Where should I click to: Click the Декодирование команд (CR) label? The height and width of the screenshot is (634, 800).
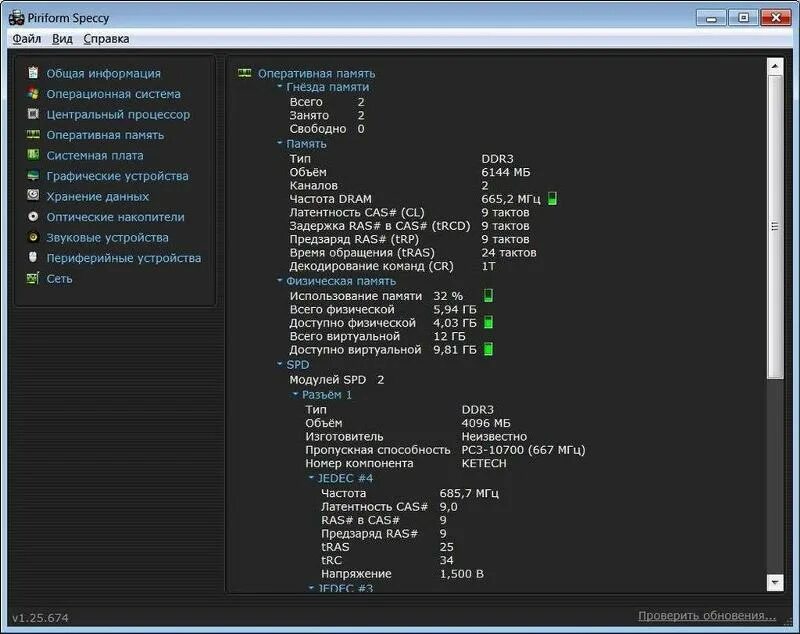tap(371, 266)
